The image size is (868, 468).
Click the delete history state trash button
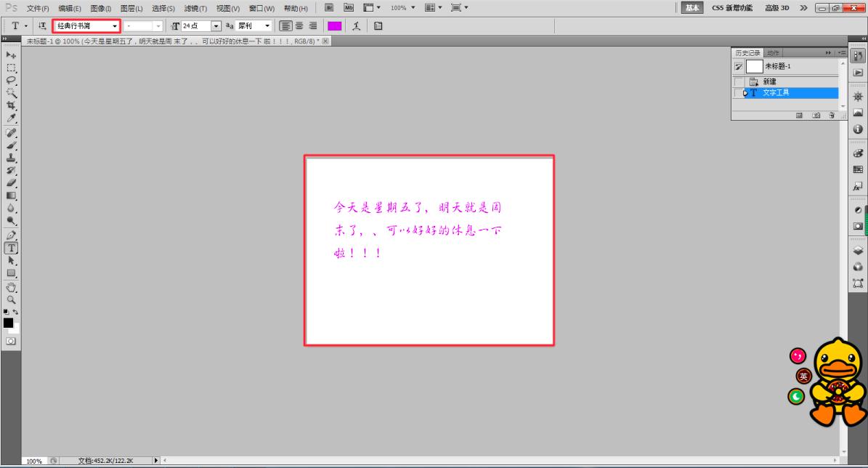pyautogui.click(x=832, y=114)
